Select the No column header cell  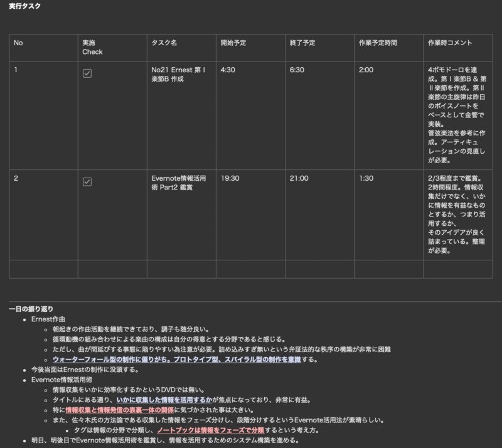[43, 48]
